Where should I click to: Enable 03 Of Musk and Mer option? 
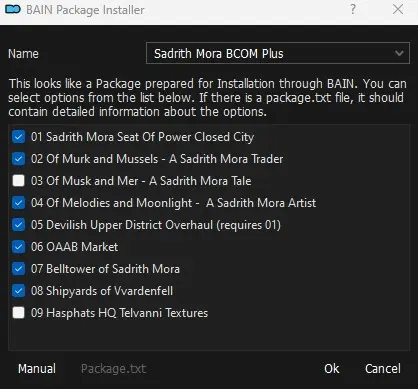(x=18, y=181)
